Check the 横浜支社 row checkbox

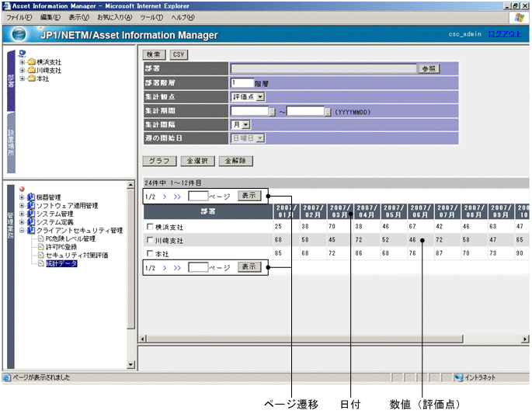(x=150, y=226)
